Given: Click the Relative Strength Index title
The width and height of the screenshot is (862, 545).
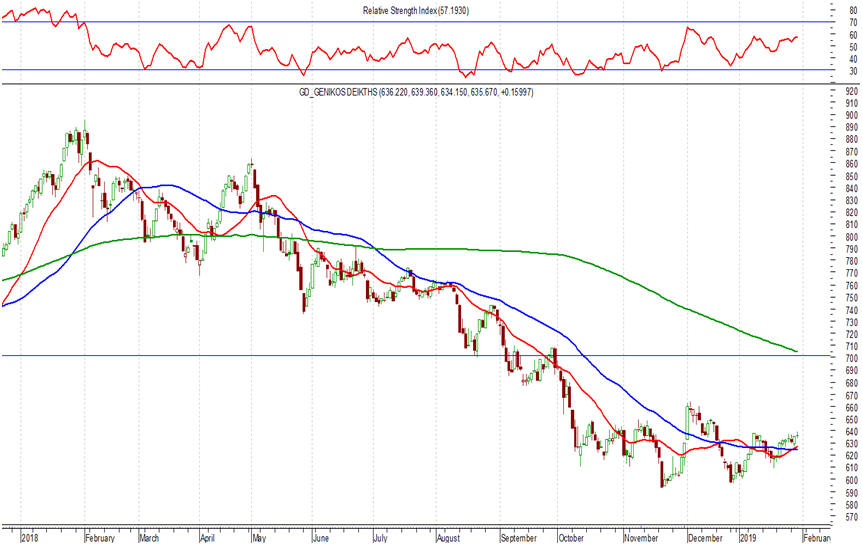Looking at the screenshot, I should [x=416, y=10].
